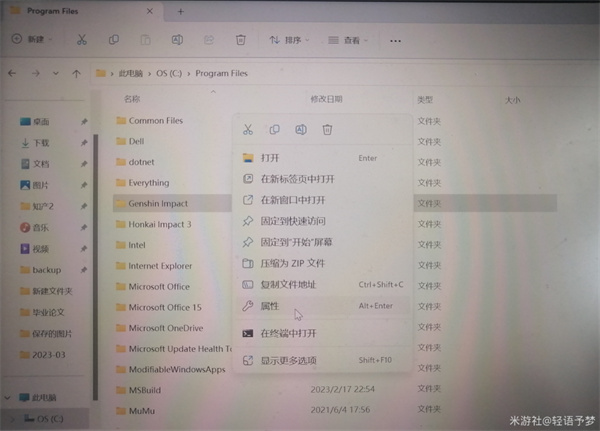The height and width of the screenshot is (431, 600).
Task: Click Delete trash icon in the context menu
Action: 327,129
